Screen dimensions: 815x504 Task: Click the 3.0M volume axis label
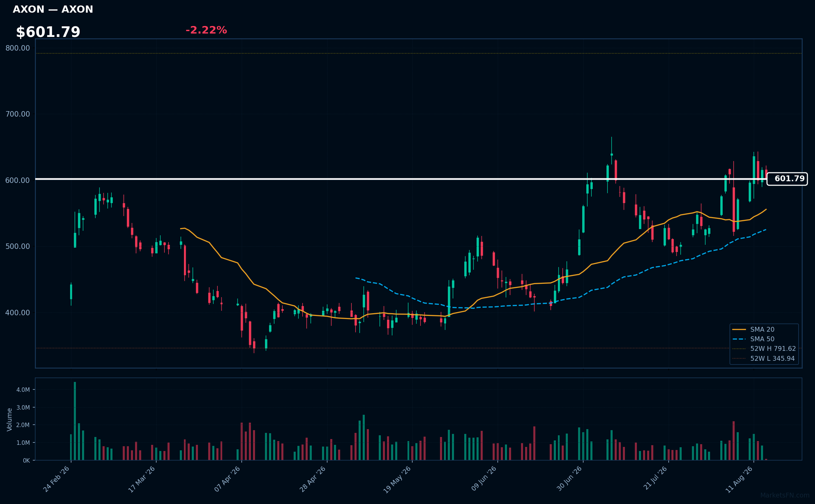(x=23, y=408)
